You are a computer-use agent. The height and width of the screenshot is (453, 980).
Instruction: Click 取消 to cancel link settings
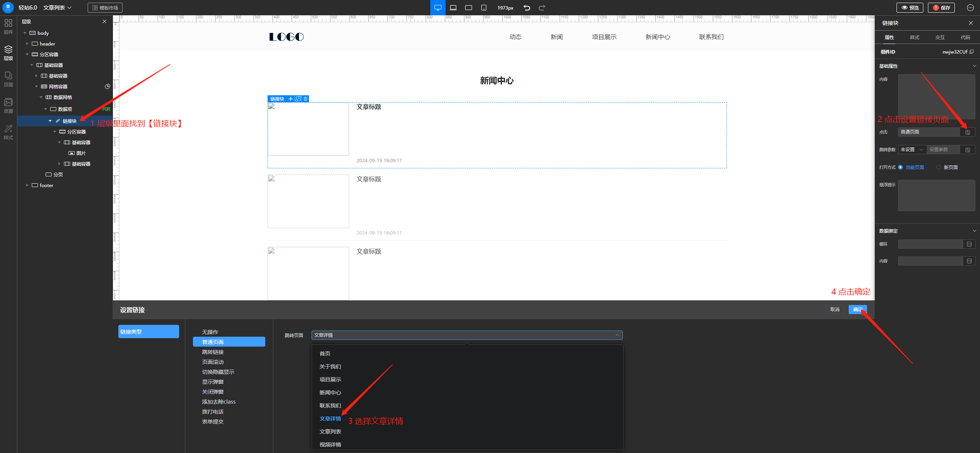[835, 310]
